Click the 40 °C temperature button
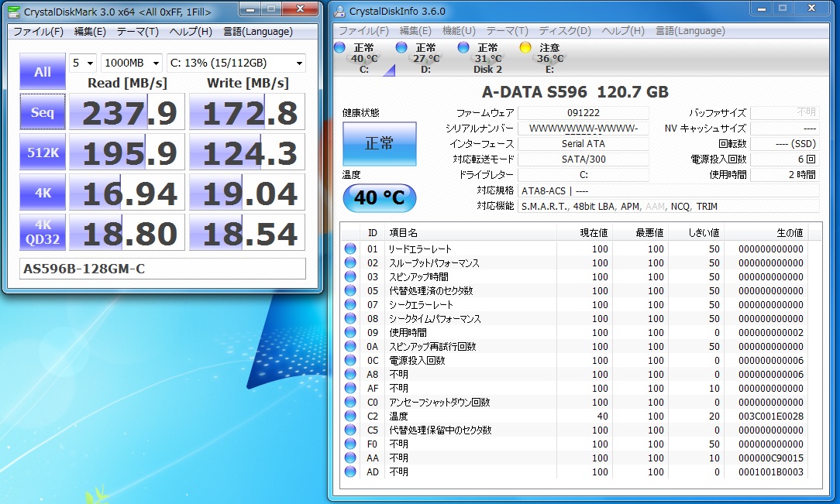Screen dimensions: 840x504 (379, 197)
